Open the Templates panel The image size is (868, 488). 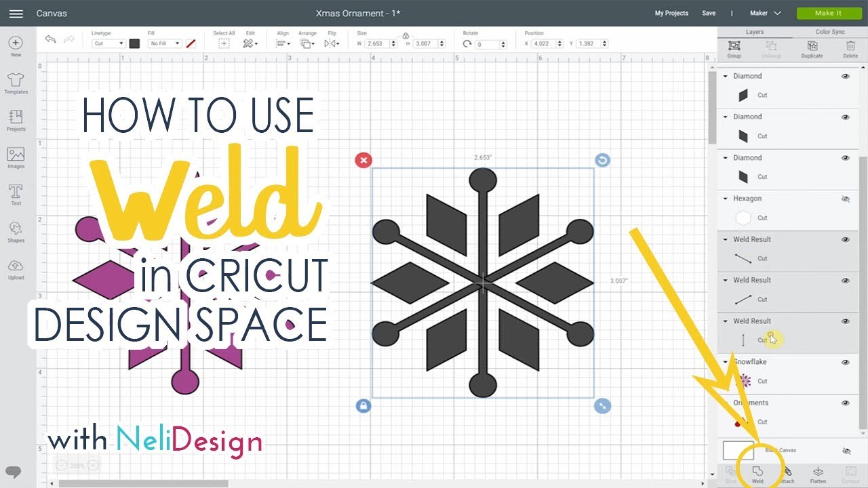(x=16, y=84)
